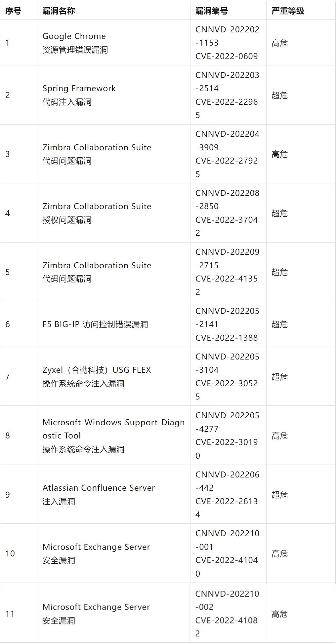Click the CNNVD-202202-1153 identifier cell

coord(227,43)
